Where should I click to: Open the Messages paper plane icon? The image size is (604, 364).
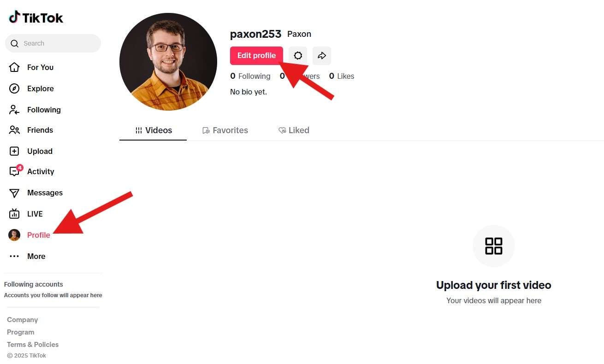click(x=14, y=193)
